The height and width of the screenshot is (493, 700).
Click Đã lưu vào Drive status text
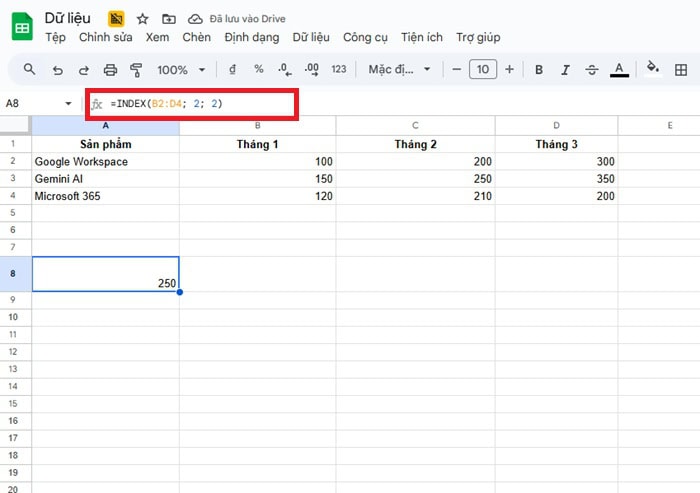point(247,19)
